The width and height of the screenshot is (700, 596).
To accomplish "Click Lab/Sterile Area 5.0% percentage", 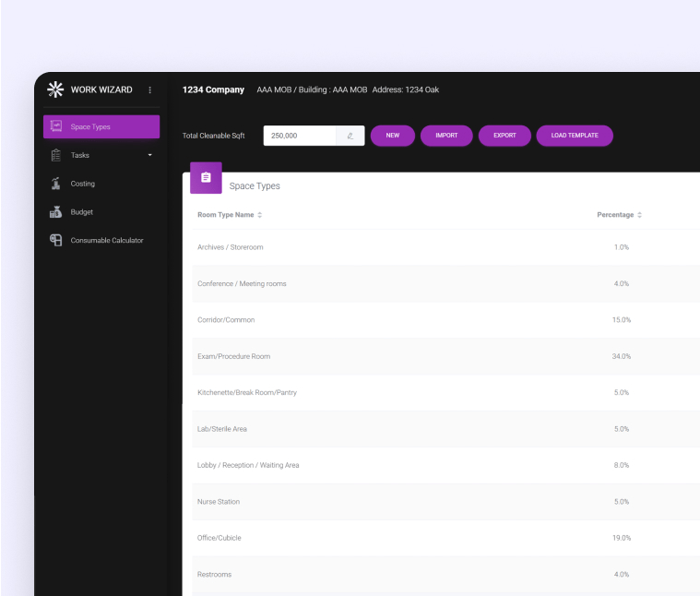I will (x=622, y=429).
